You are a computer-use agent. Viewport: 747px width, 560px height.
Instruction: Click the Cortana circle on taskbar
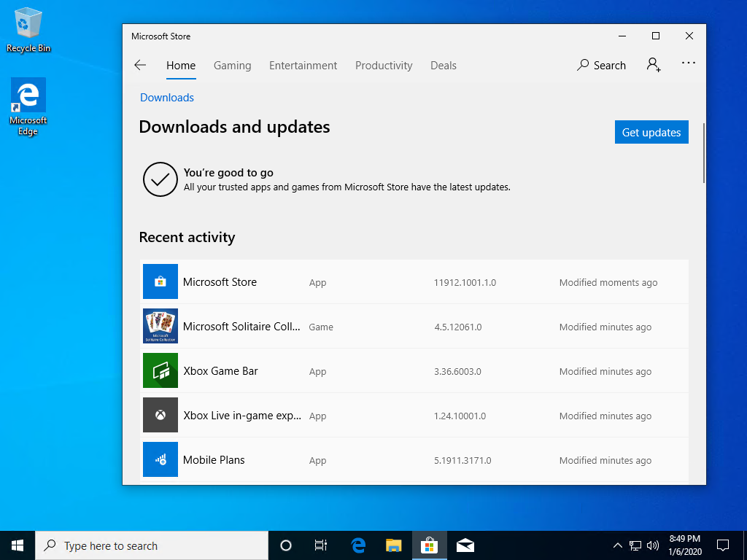tap(285, 545)
